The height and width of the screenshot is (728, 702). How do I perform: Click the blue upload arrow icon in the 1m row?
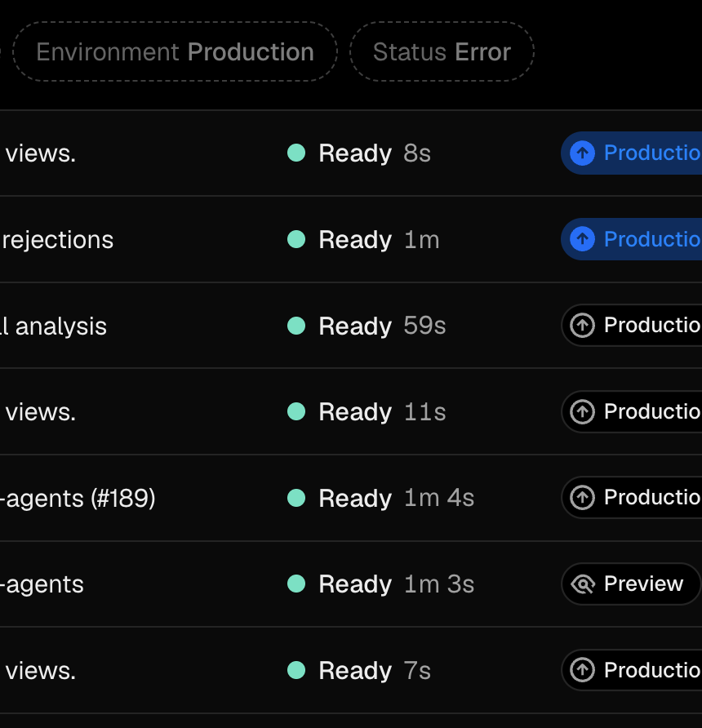(582, 239)
